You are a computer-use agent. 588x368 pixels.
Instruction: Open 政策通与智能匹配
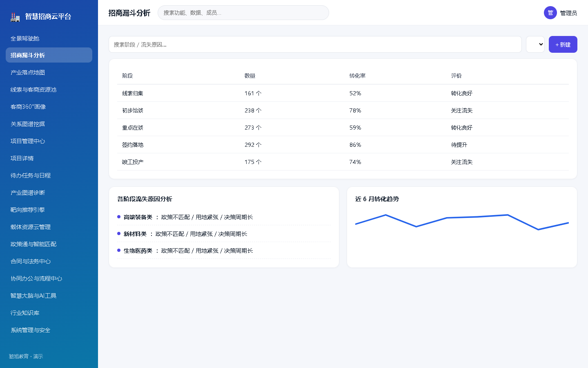(x=49, y=244)
